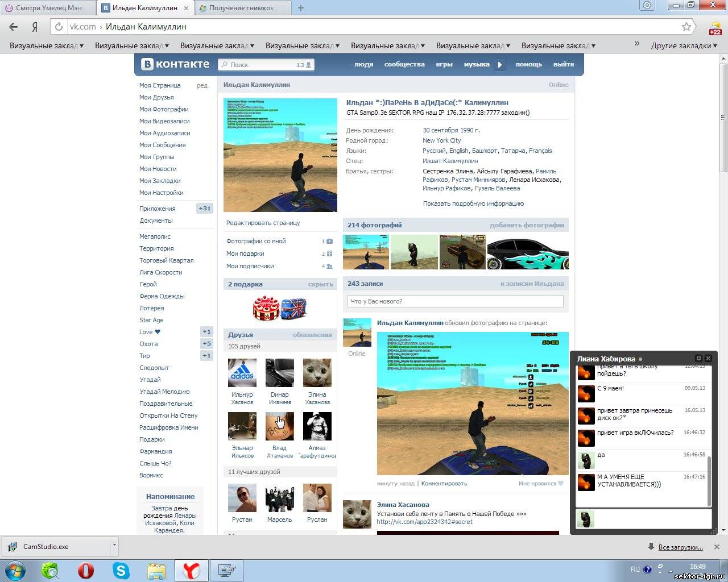The image size is (728, 582).
Task: Click the address bar vk.com
Action: [364, 27]
